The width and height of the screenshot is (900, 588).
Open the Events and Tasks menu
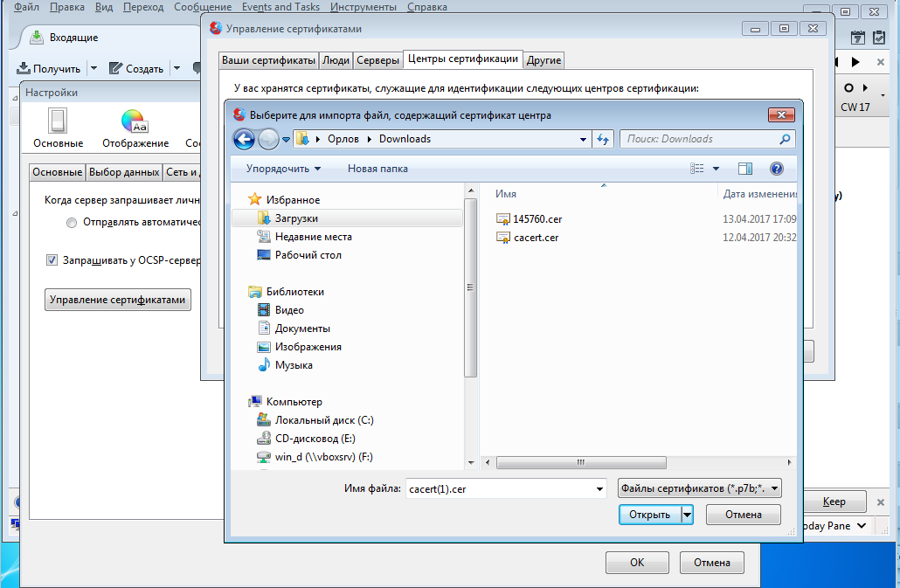(280, 7)
